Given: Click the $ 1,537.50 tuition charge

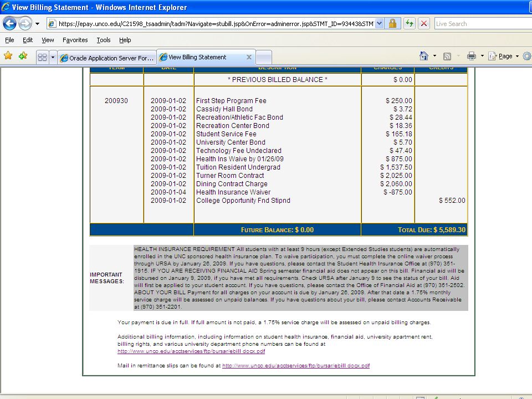Looking at the screenshot, I should (x=396, y=167).
